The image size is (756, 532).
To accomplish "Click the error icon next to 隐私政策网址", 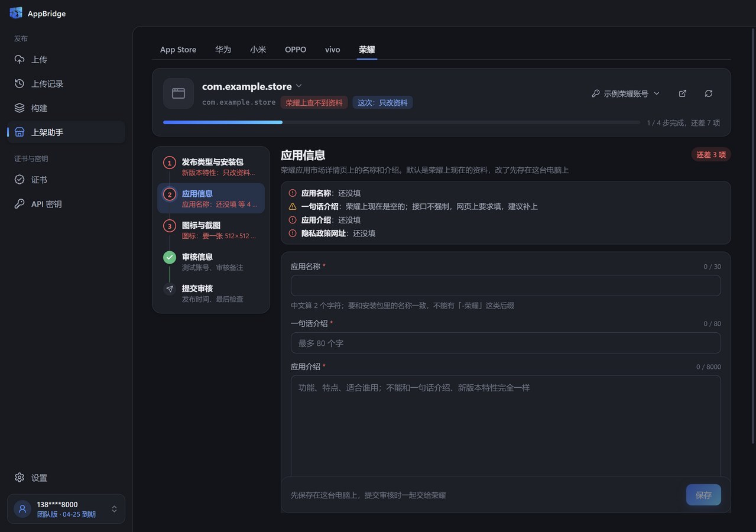I will 293,233.
